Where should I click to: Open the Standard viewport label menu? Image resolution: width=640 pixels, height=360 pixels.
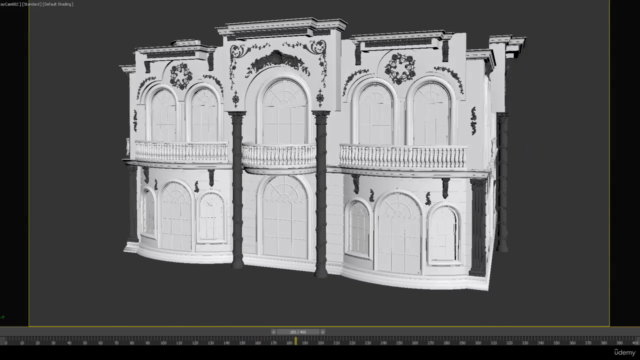[31, 4]
